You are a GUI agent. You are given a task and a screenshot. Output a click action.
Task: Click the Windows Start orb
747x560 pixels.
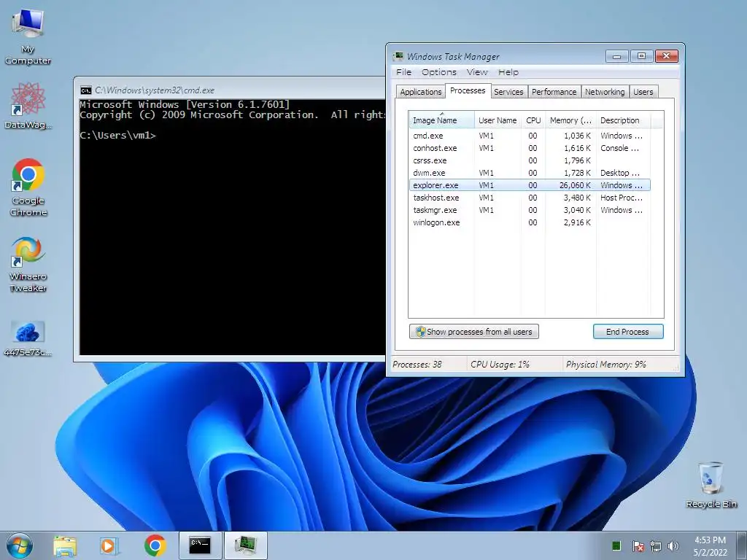click(x=20, y=545)
